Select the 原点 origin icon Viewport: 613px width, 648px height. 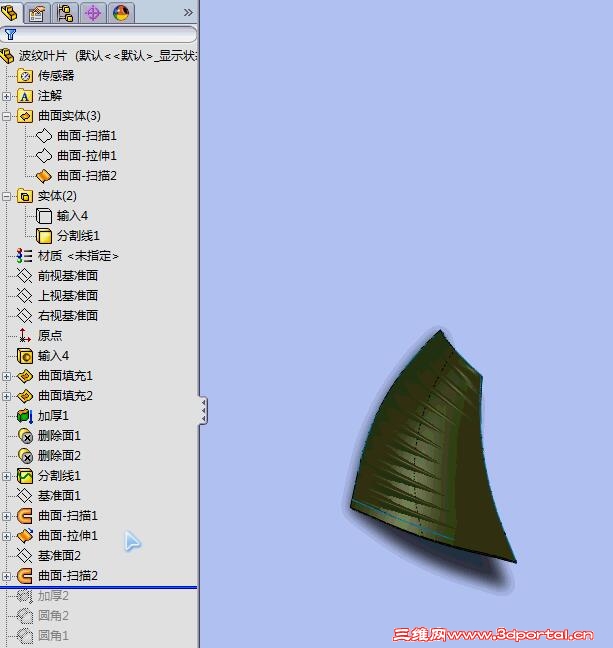coord(24,336)
